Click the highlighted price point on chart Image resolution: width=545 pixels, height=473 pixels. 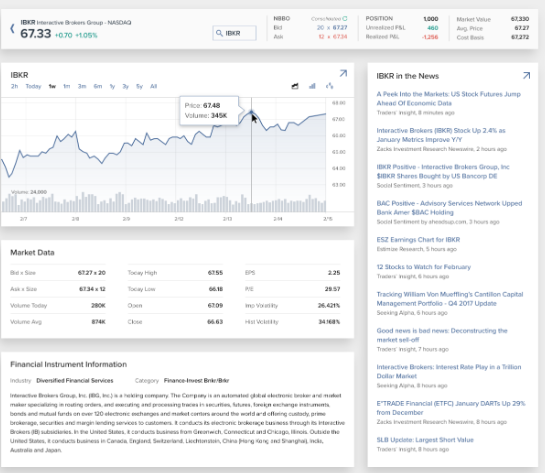click(x=251, y=112)
